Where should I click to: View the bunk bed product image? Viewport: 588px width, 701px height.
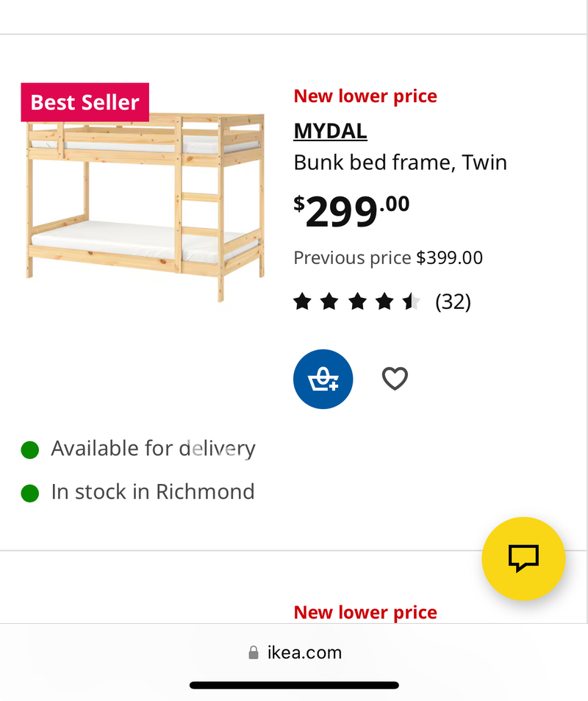tap(145, 206)
